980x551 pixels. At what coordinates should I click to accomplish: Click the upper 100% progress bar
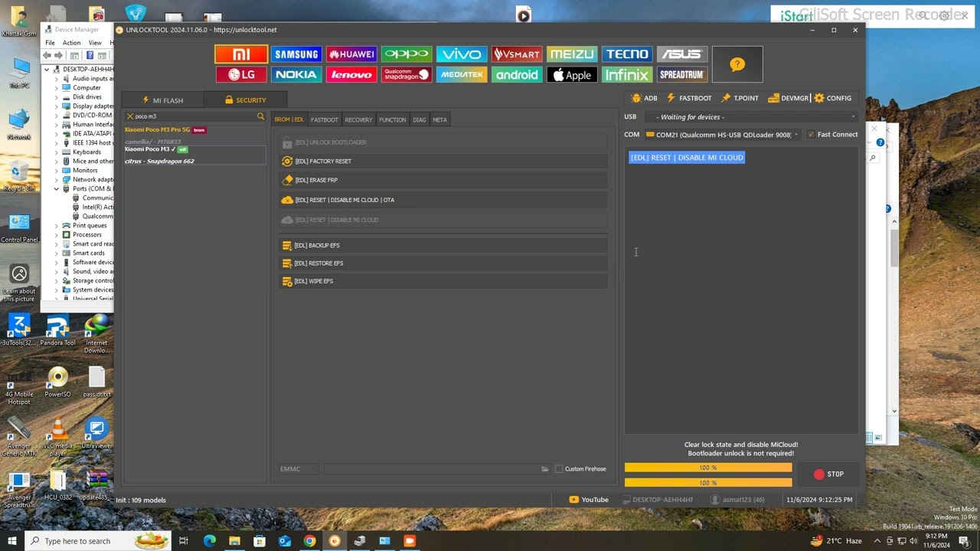(708, 468)
